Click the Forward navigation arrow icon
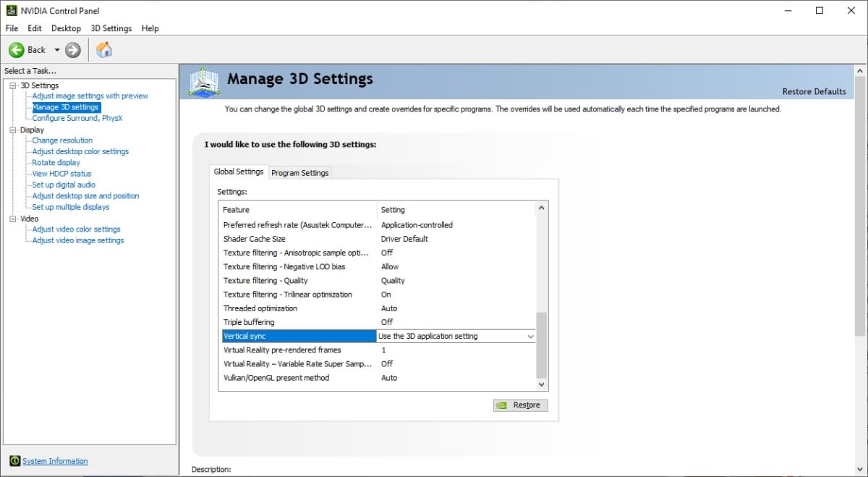The height and width of the screenshot is (477, 868). click(x=73, y=50)
